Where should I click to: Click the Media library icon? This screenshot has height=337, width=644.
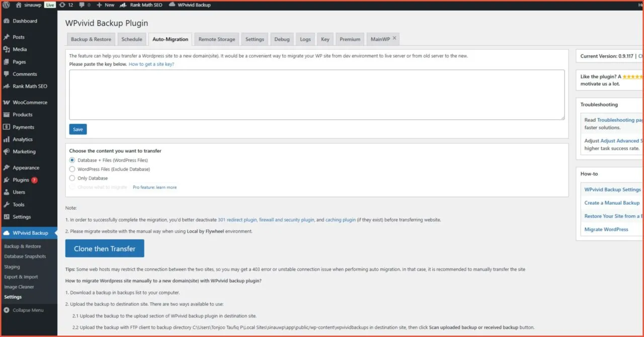(7, 49)
